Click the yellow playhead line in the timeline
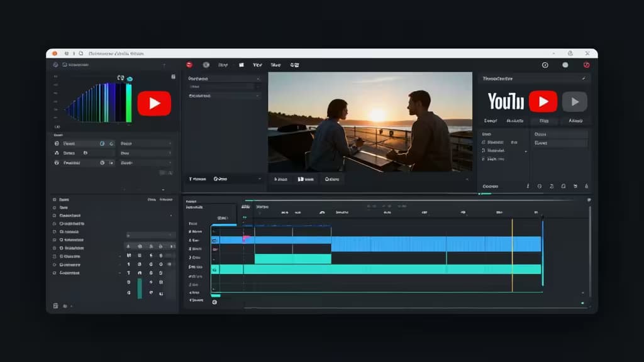644x362 pixels. click(512, 255)
